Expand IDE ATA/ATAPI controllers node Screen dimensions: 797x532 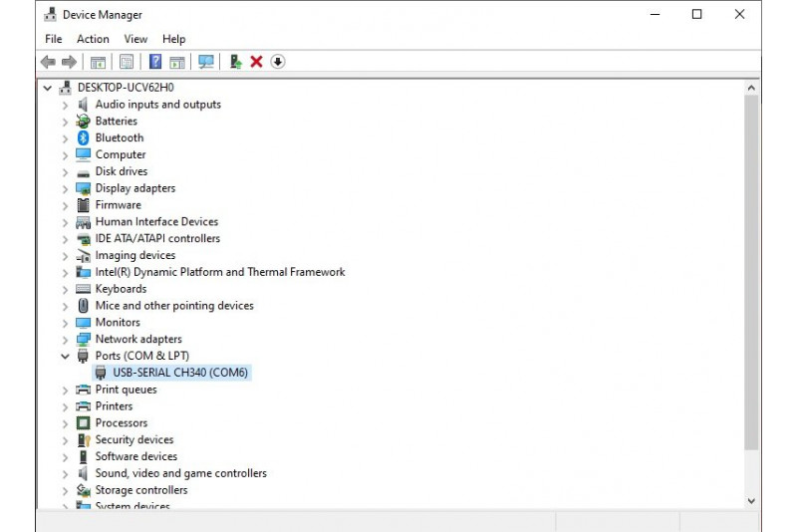65,239
